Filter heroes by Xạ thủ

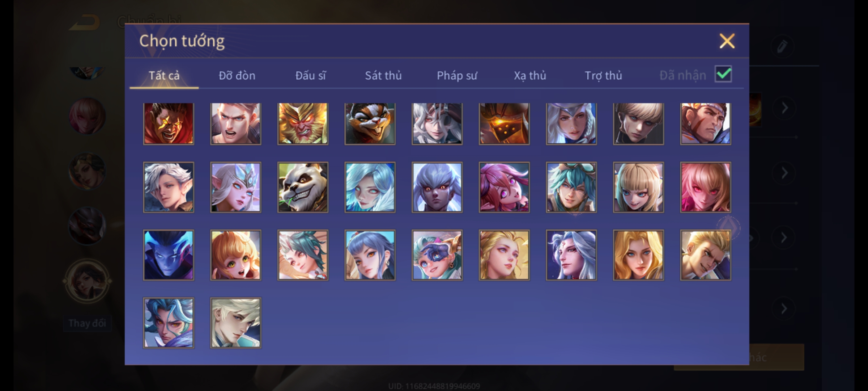530,75
